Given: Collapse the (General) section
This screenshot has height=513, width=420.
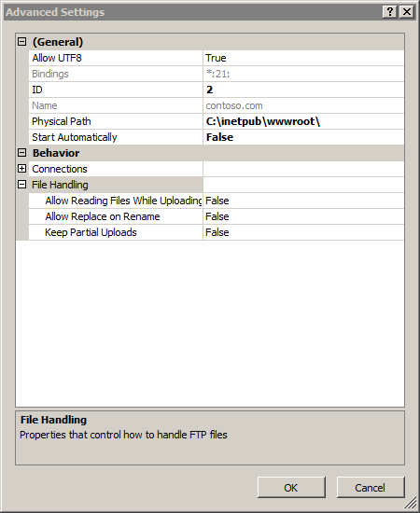Looking at the screenshot, I should 21,42.
